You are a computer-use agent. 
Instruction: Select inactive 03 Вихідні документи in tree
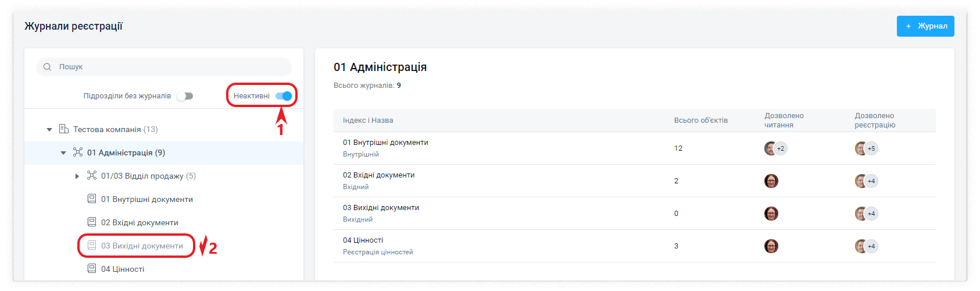coord(142,246)
